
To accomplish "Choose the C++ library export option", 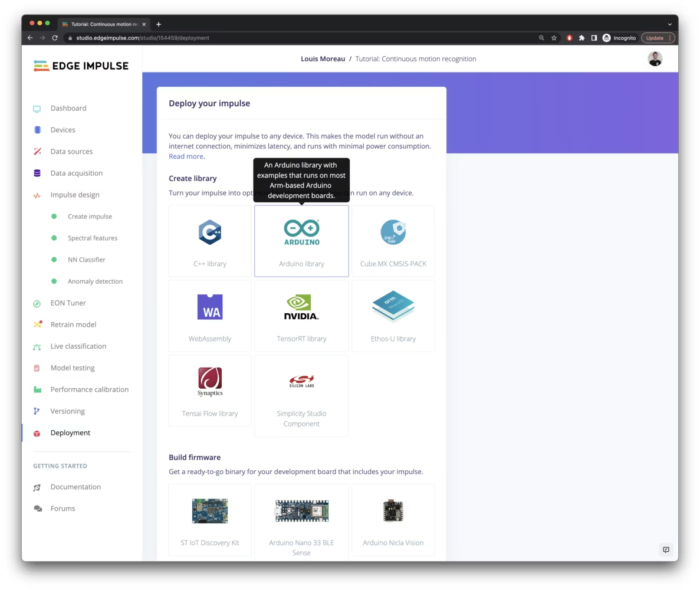I will [x=210, y=241].
